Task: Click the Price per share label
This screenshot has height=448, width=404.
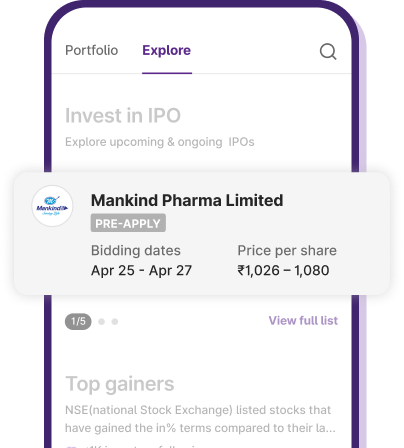Action: pyautogui.click(x=287, y=251)
